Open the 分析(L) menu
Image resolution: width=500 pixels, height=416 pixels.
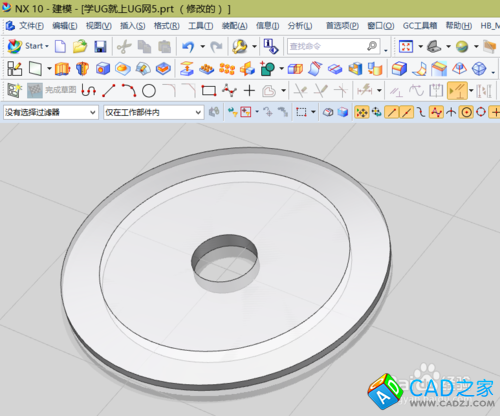(x=300, y=25)
